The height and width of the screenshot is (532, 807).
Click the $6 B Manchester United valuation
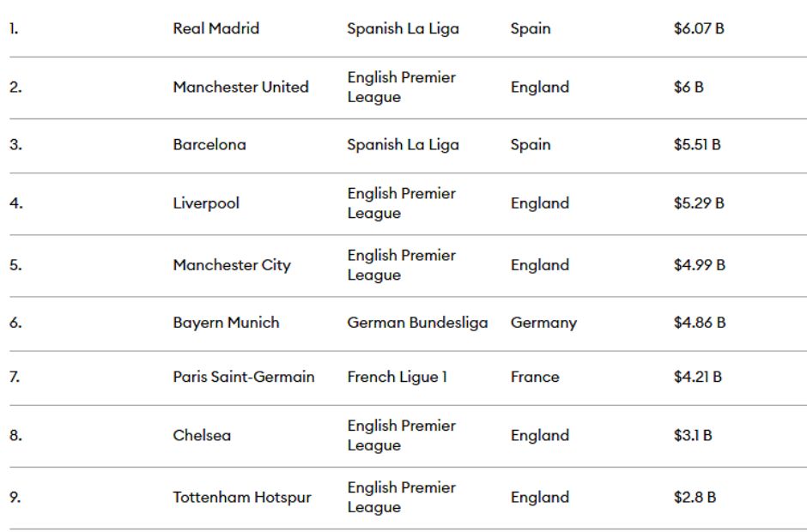click(x=689, y=87)
